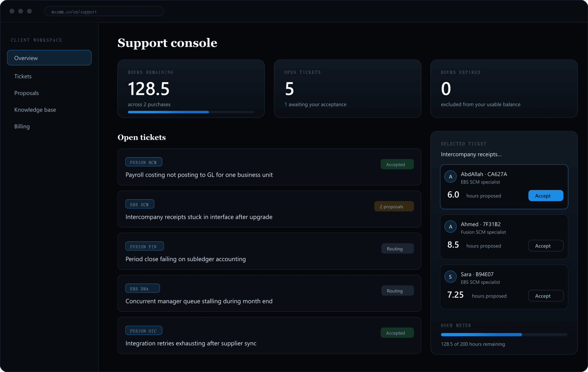Click the EBS SCM tag
588x372 pixels.
pos(140,204)
